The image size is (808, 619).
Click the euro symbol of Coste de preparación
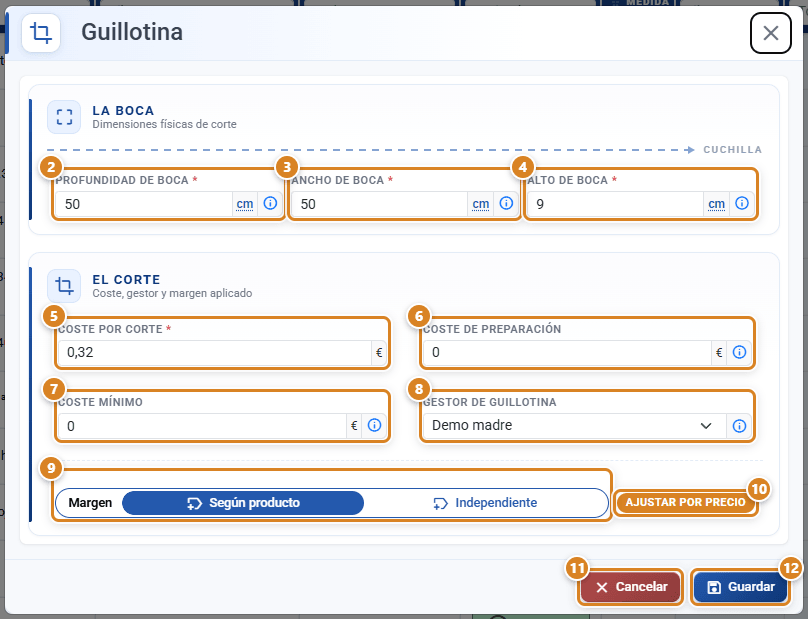(719, 353)
